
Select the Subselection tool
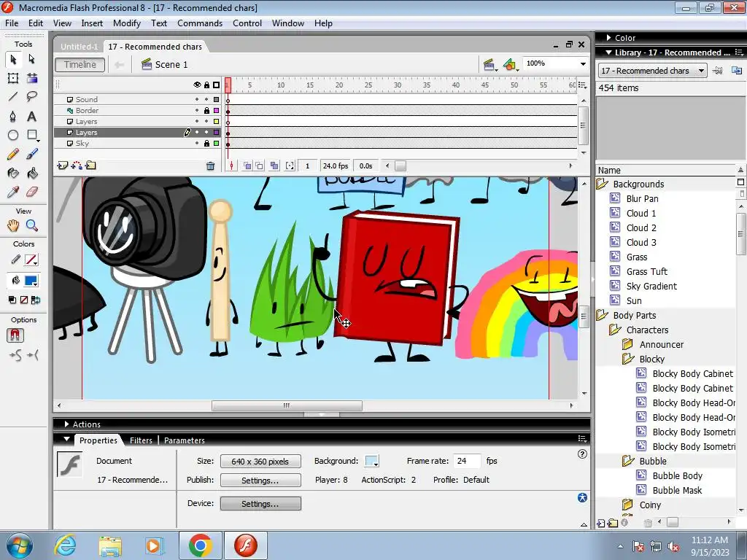(x=32, y=59)
